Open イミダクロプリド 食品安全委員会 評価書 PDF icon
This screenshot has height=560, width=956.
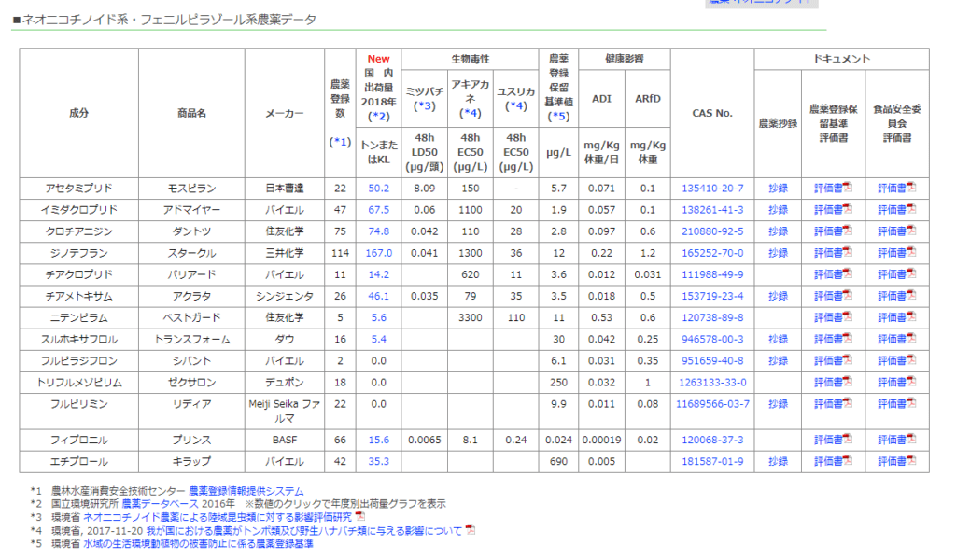(911, 209)
